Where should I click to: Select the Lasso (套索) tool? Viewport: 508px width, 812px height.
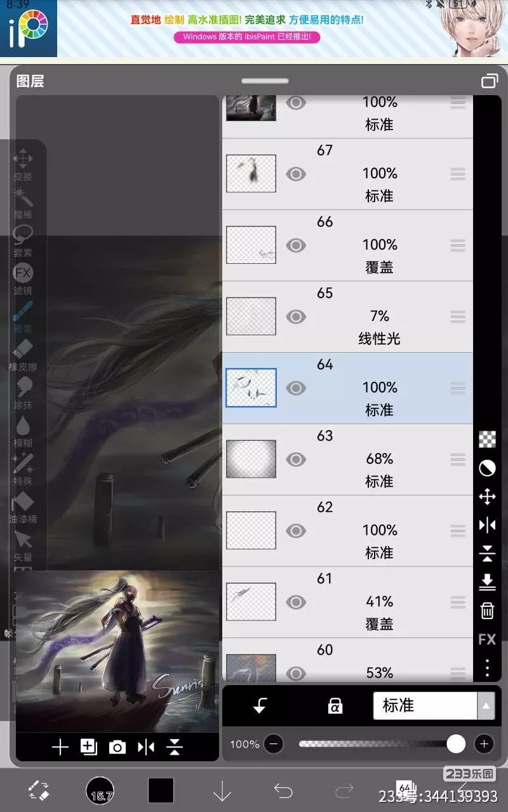[23, 240]
